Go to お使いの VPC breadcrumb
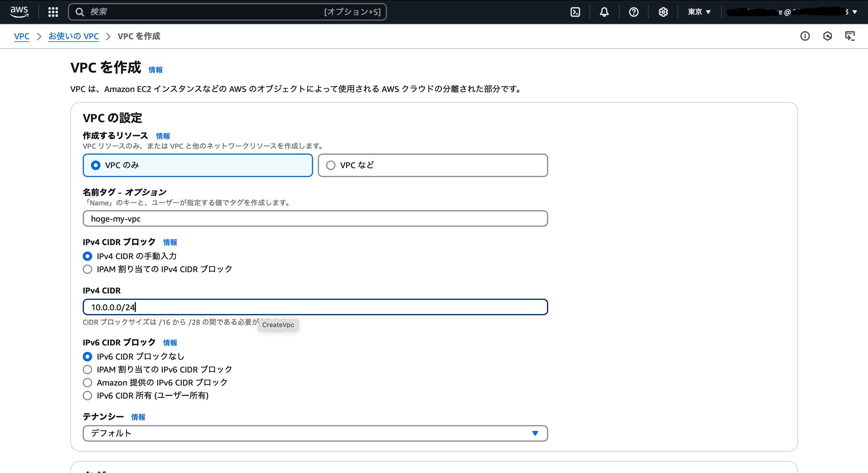Screen dimensions: 868x473 [74, 36]
